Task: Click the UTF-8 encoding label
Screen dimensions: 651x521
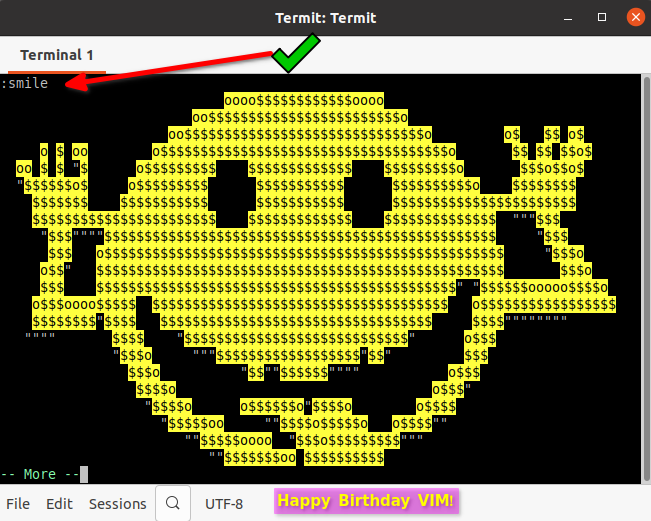Action: 224,504
